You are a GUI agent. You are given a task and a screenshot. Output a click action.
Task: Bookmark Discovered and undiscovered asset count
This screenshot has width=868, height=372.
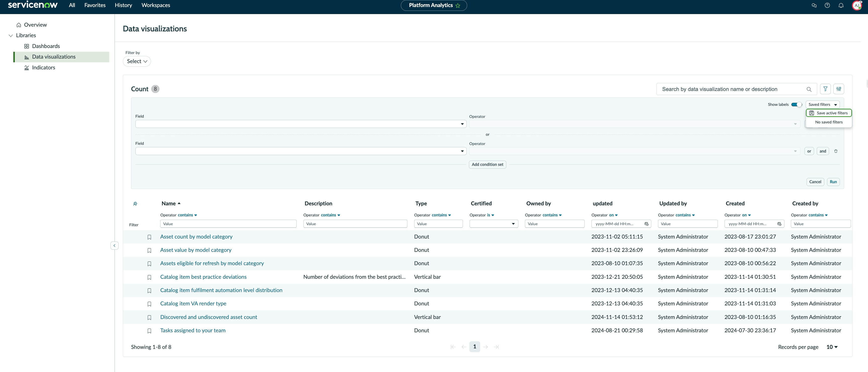pyautogui.click(x=149, y=317)
